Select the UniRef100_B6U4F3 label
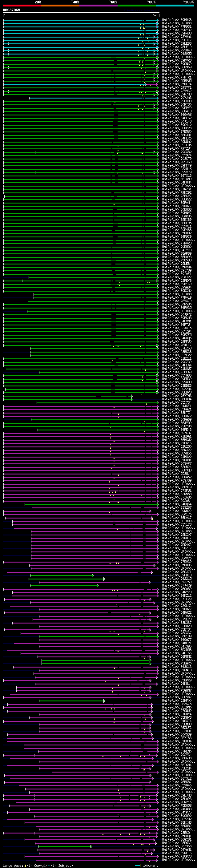 (177, 111)
